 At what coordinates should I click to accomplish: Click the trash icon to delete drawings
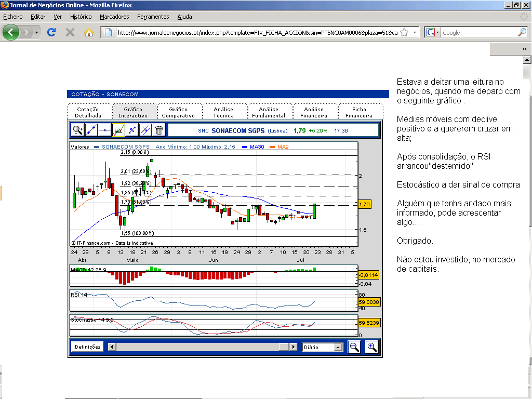[159, 130]
